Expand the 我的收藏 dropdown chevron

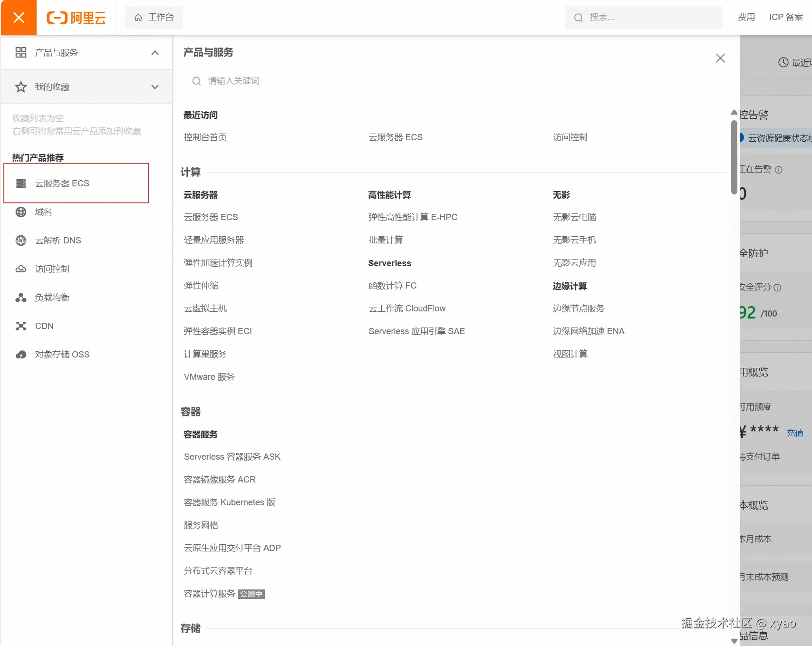click(x=155, y=87)
